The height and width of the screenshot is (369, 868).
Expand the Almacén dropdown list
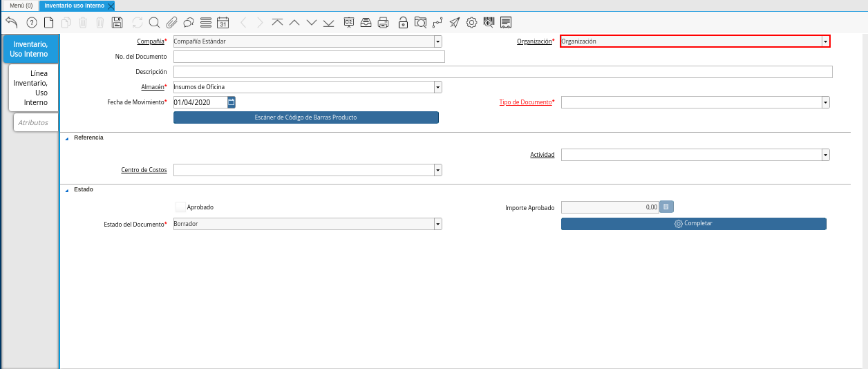pos(437,87)
